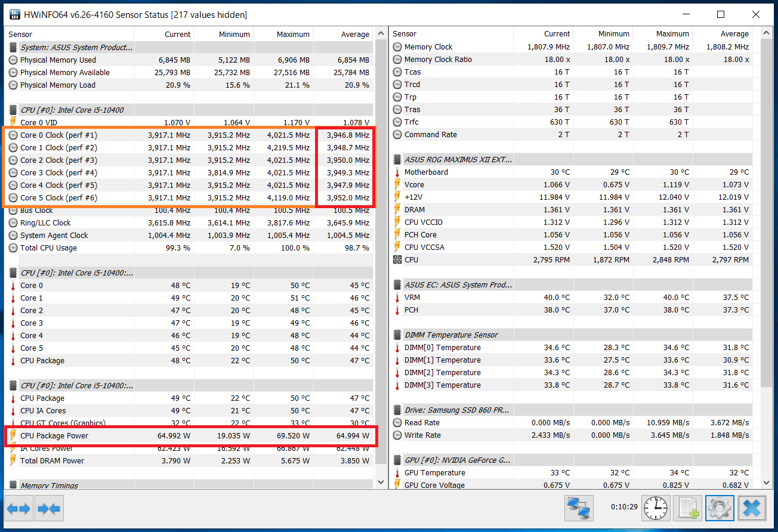Image resolution: width=778 pixels, height=532 pixels.
Task: Select the CPU Package Power row
Action: [190, 435]
